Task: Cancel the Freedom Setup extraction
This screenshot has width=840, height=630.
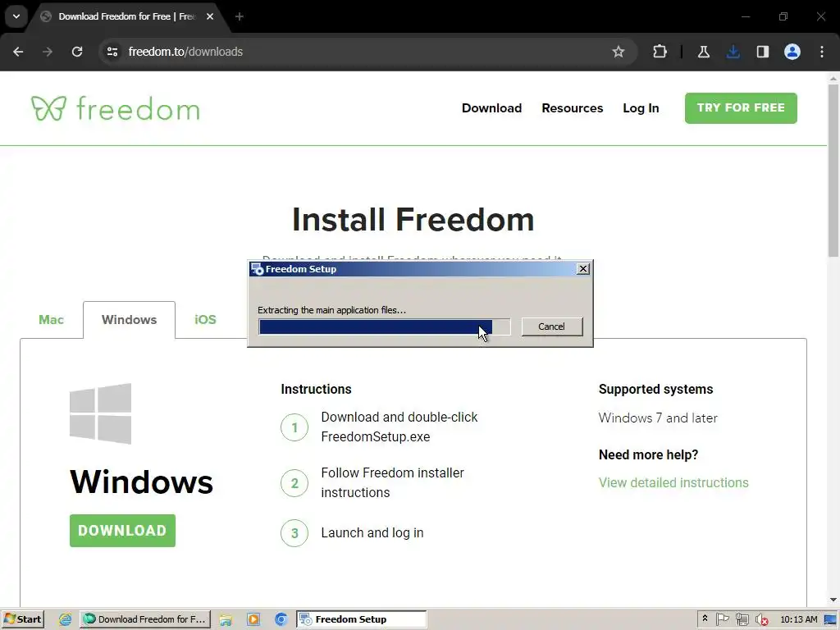Action: coord(551,326)
